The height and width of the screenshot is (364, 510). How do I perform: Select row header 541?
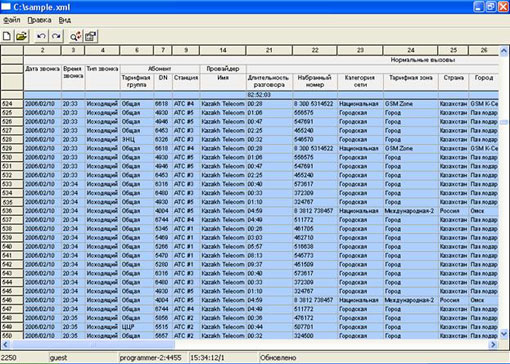[x=12, y=256]
